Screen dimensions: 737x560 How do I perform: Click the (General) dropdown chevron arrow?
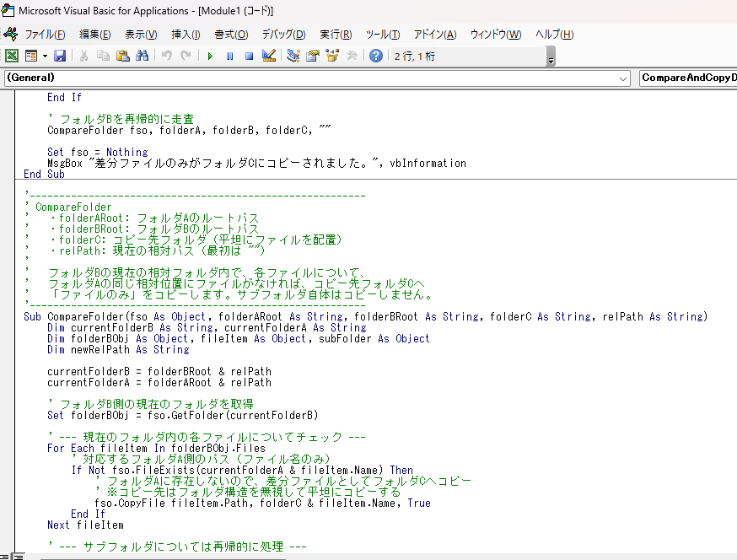click(x=623, y=79)
